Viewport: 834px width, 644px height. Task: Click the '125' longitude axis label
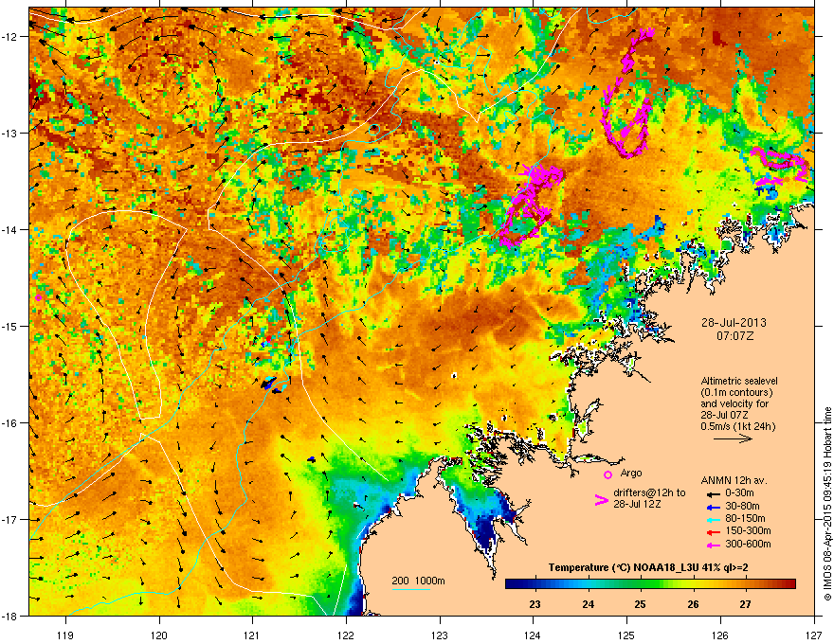click(x=626, y=635)
